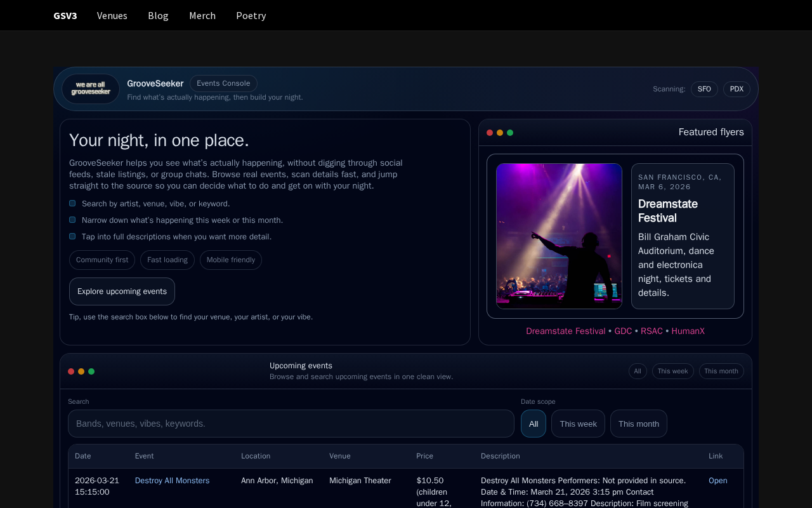
Task: Click the 'we are all grooveseeker' logo
Action: (91, 89)
